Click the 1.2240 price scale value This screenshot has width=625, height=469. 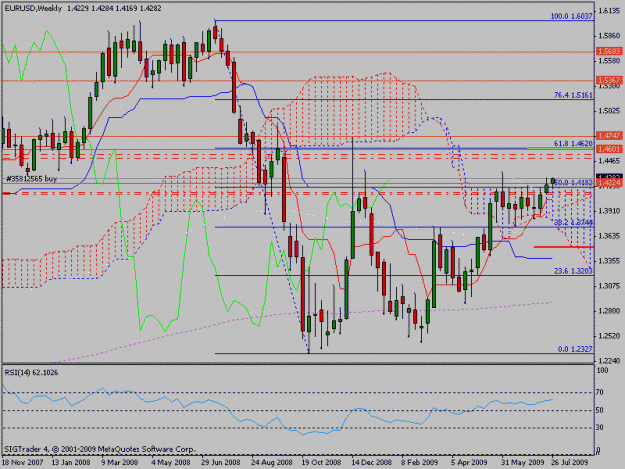(609, 361)
